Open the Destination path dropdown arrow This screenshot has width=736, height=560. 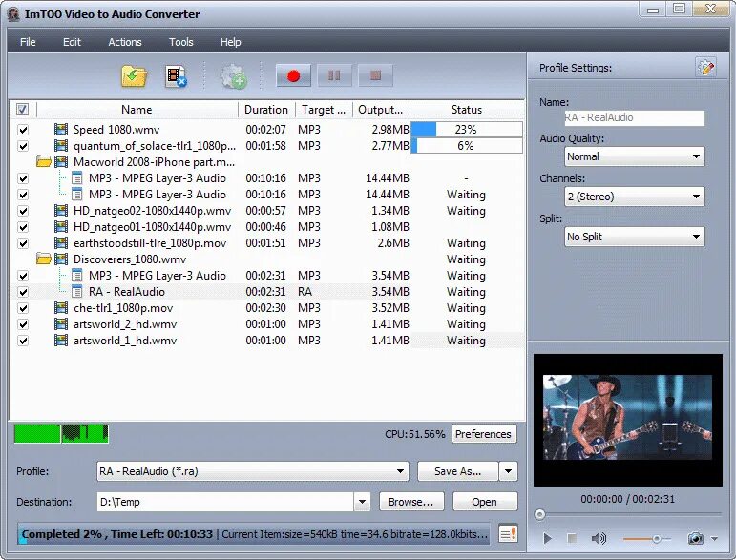click(362, 502)
